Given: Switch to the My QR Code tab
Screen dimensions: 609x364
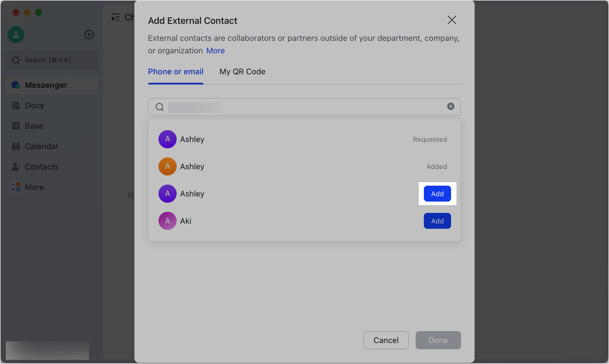Looking at the screenshot, I should pos(242,71).
